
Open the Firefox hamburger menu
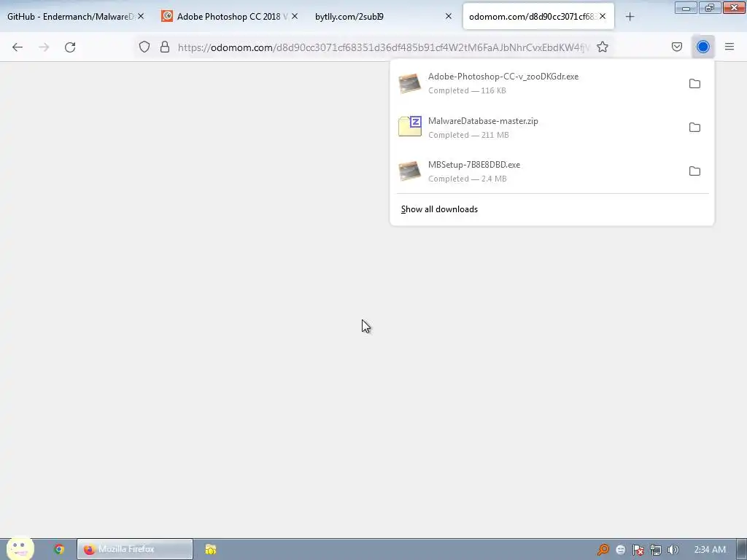[x=729, y=47]
